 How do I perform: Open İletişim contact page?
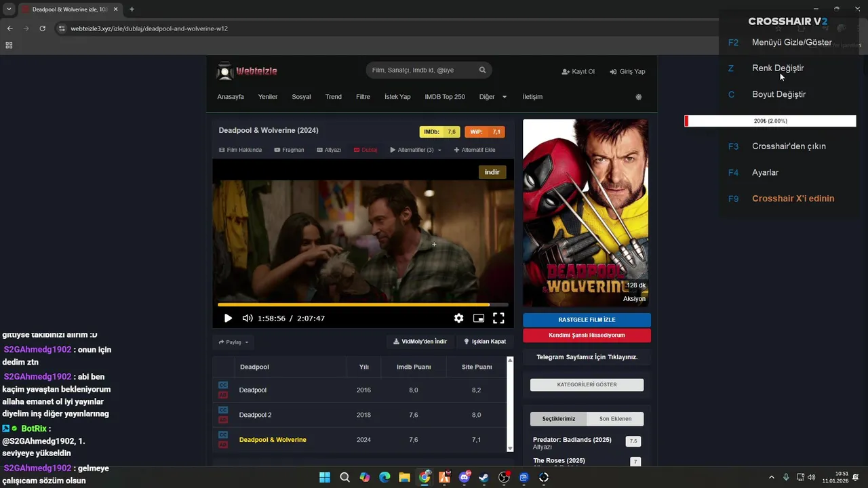pyautogui.click(x=532, y=97)
